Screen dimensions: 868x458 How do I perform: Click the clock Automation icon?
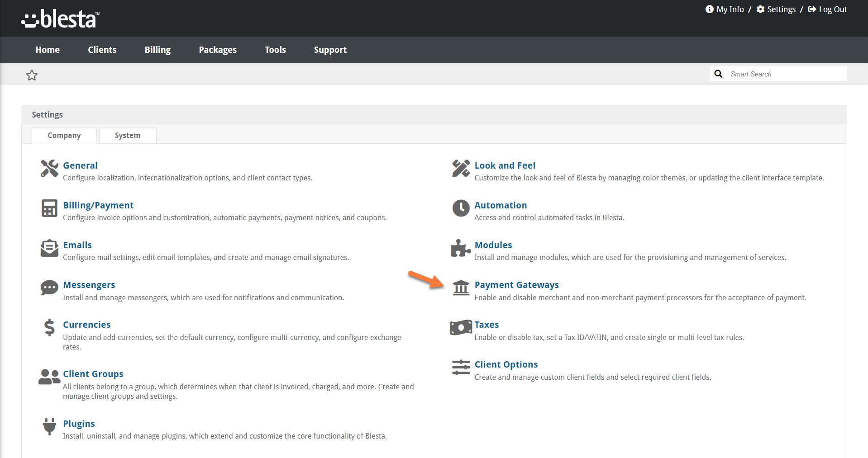coord(461,208)
